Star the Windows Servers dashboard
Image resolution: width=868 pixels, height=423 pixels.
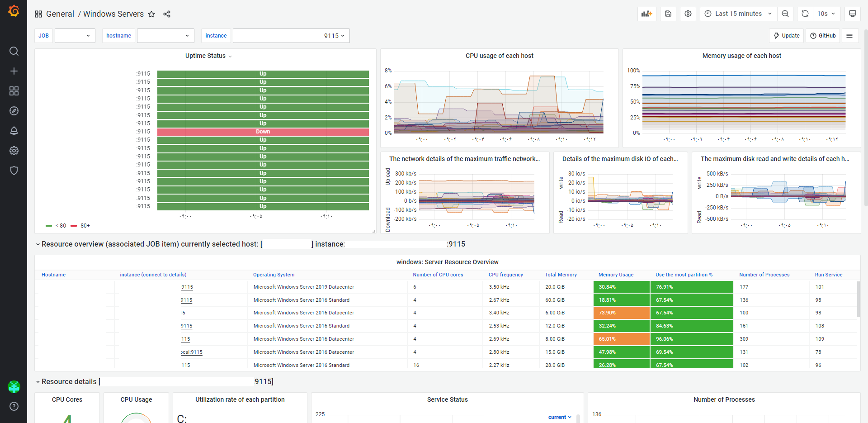click(151, 14)
